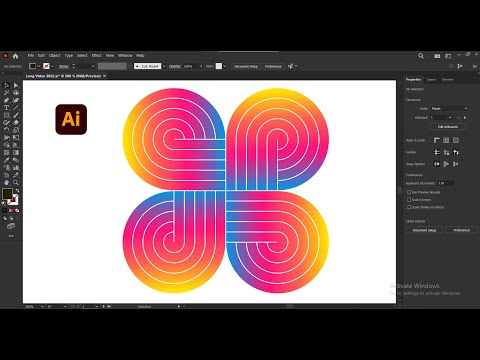Select the Width tool

(6, 138)
